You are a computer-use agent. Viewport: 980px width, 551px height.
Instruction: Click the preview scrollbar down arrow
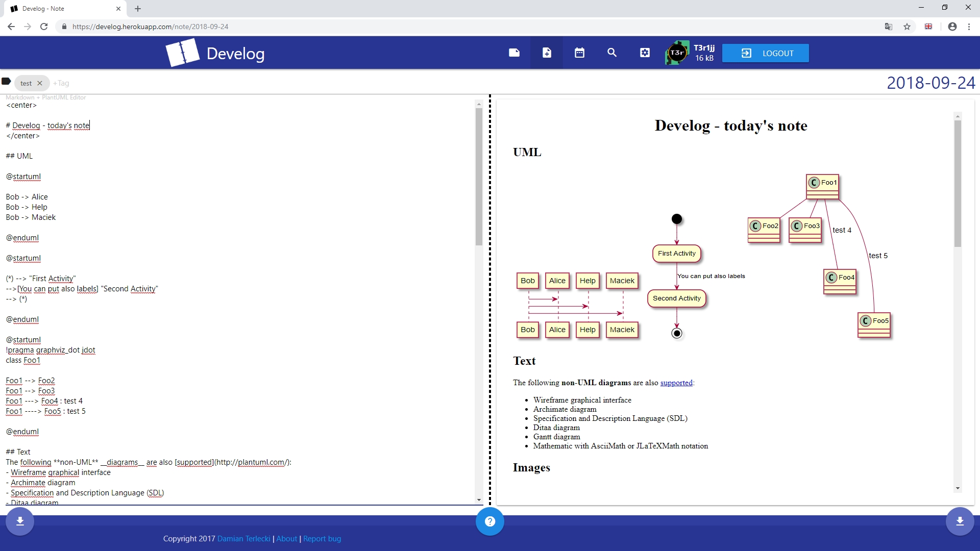click(x=958, y=488)
